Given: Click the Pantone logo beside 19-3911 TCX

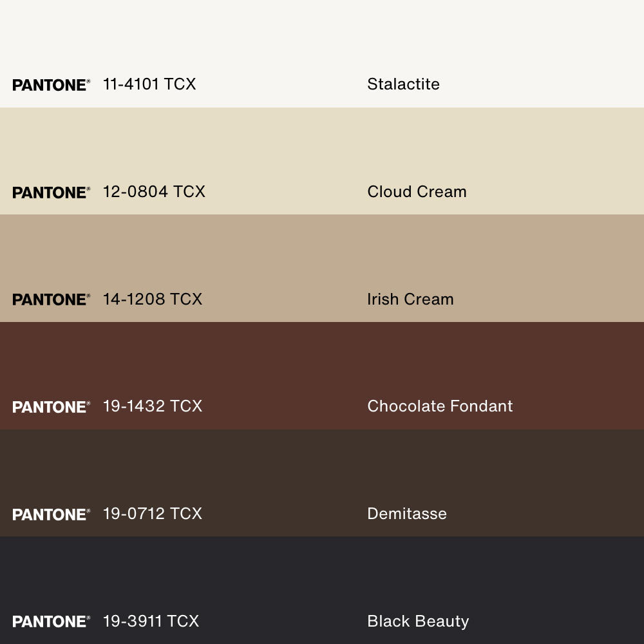Looking at the screenshot, I should pyautogui.click(x=51, y=621).
